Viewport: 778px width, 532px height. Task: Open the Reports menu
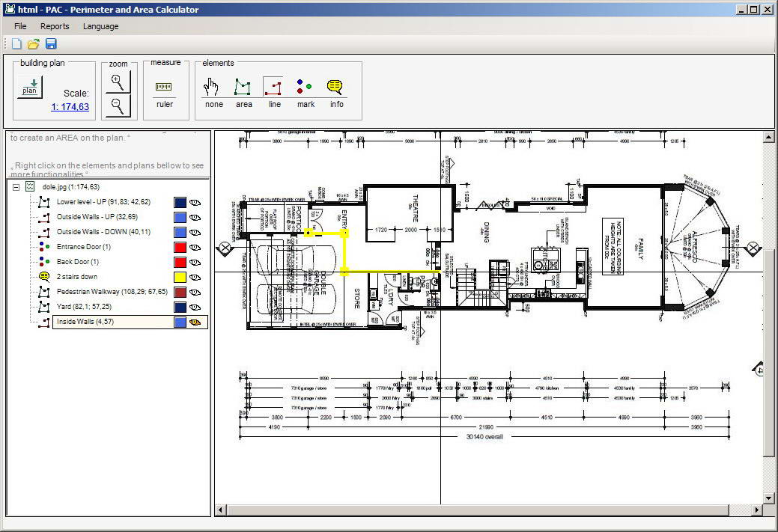(55, 26)
